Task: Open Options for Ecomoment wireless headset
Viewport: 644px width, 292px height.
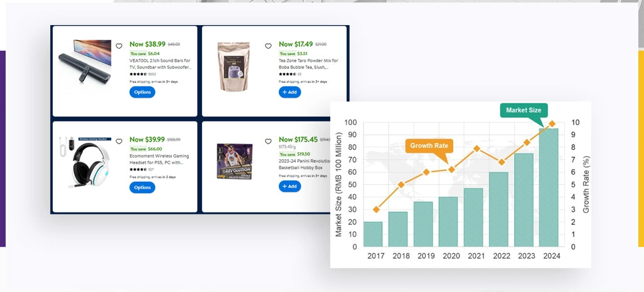Action: (142, 187)
